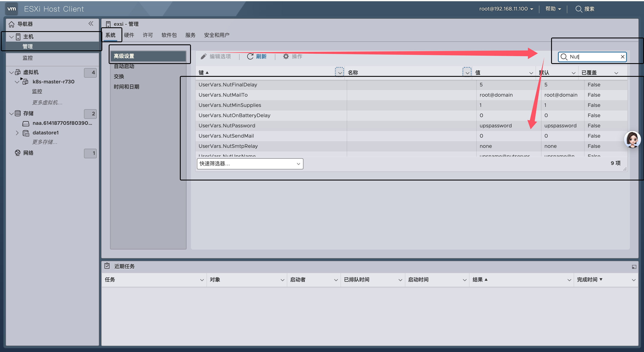Click the pencil edit option icon
Image resolution: width=644 pixels, height=352 pixels.
pos(204,56)
